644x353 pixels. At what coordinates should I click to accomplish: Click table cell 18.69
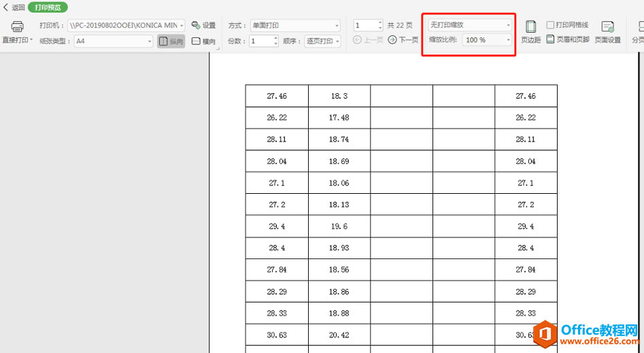coord(339,161)
